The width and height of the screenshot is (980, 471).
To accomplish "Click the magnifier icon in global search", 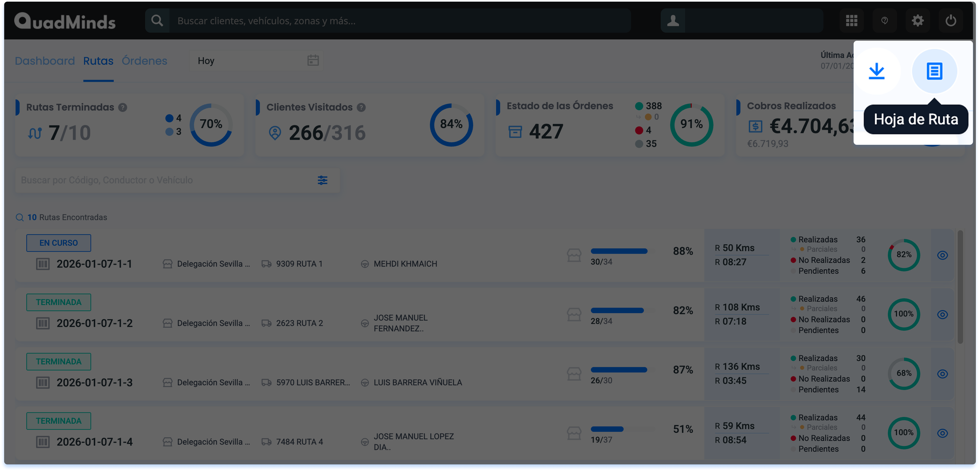I will [157, 21].
